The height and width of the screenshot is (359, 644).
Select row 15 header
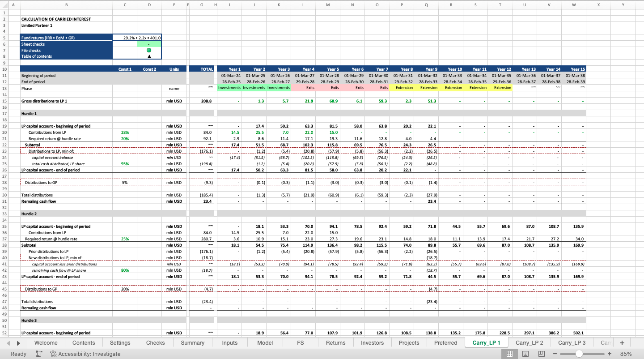point(4,101)
